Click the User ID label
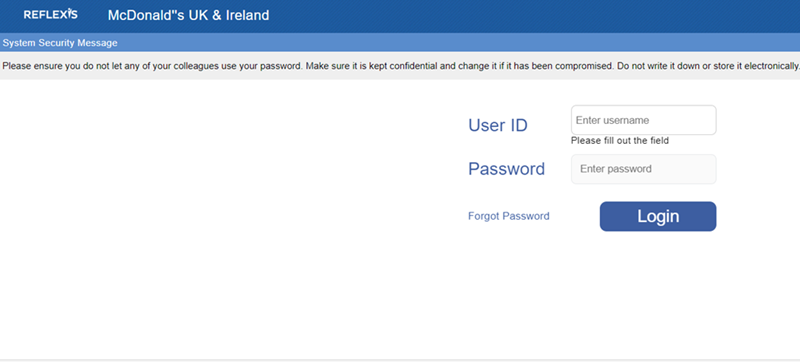Image resolution: width=800 pixels, height=362 pixels. [498, 125]
